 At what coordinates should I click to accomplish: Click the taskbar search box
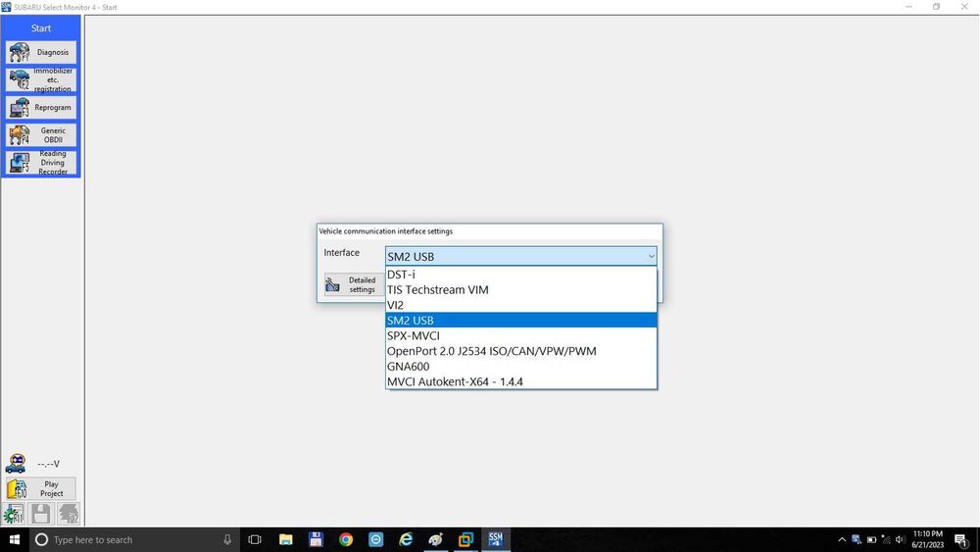point(134,539)
